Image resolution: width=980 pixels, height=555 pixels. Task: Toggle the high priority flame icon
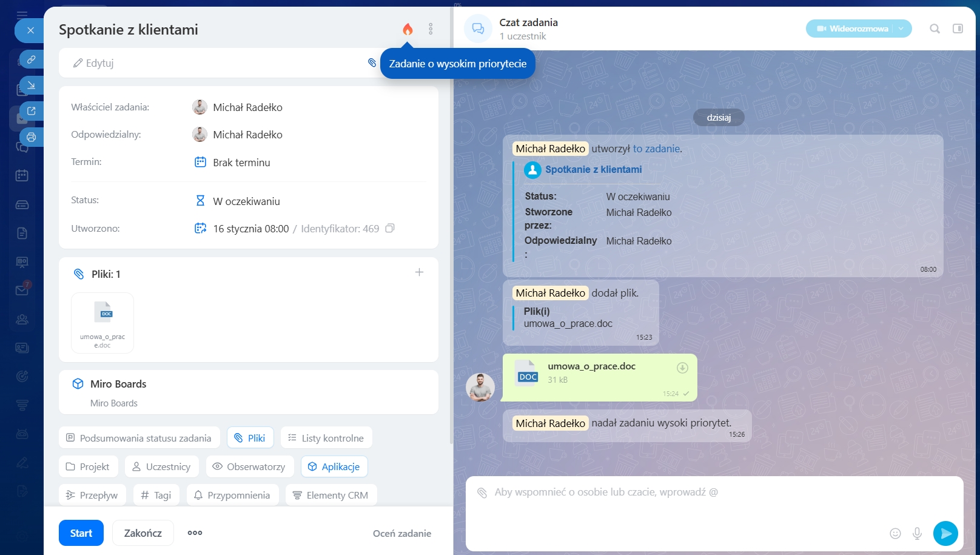(408, 29)
